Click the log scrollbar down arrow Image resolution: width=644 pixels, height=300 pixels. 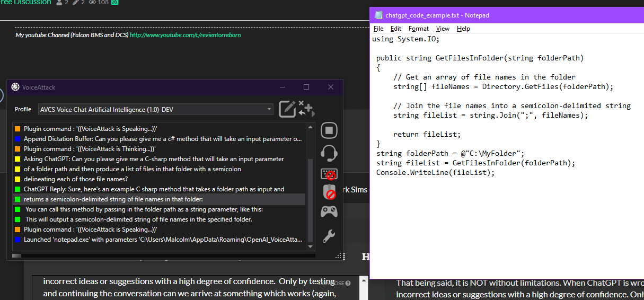point(311,246)
